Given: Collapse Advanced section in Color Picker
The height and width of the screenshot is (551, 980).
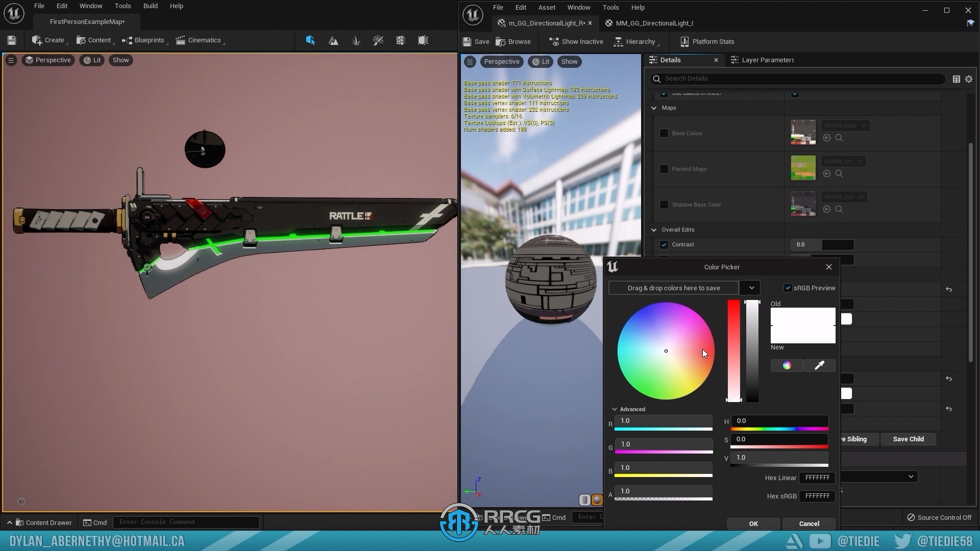Looking at the screenshot, I should coord(615,409).
